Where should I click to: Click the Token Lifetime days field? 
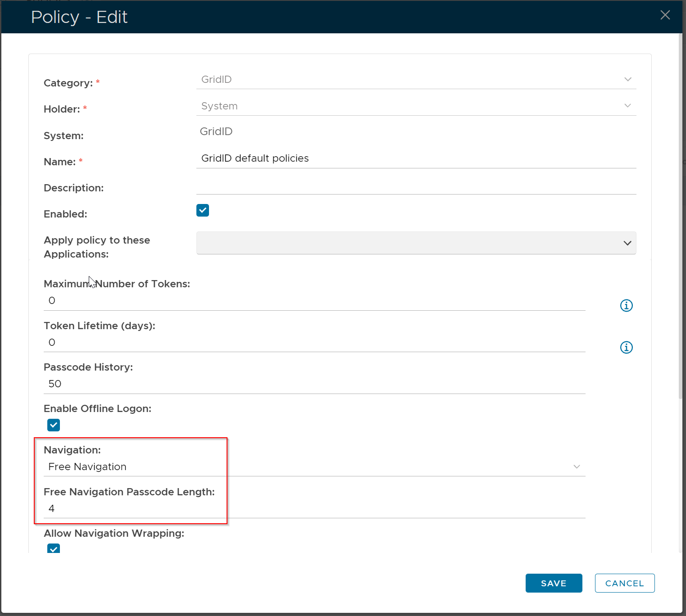point(314,343)
